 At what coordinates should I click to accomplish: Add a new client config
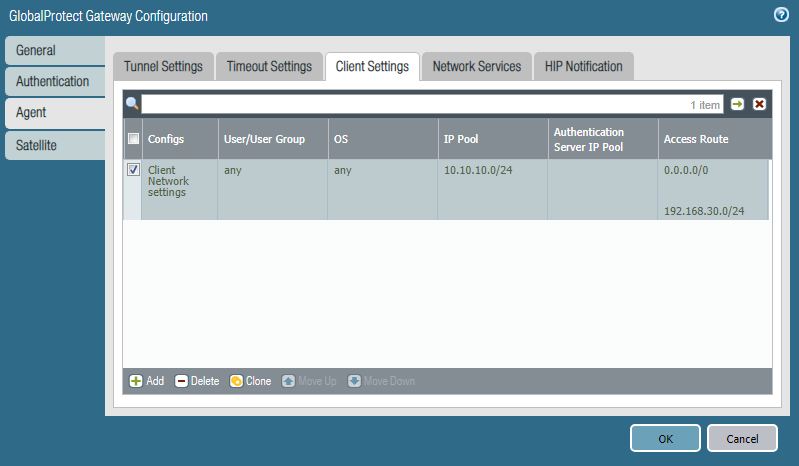pos(147,381)
